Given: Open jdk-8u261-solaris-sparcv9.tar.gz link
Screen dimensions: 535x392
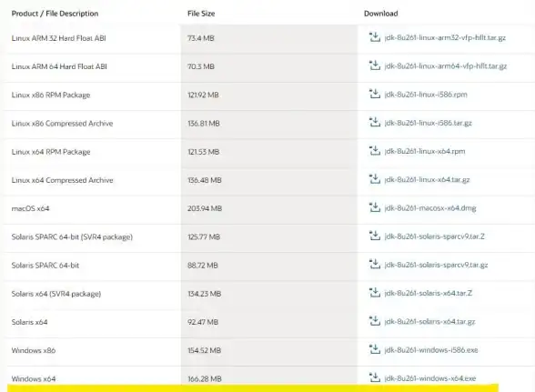Looking at the screenshot, I should pyautogui.click(x=436, y=265).
